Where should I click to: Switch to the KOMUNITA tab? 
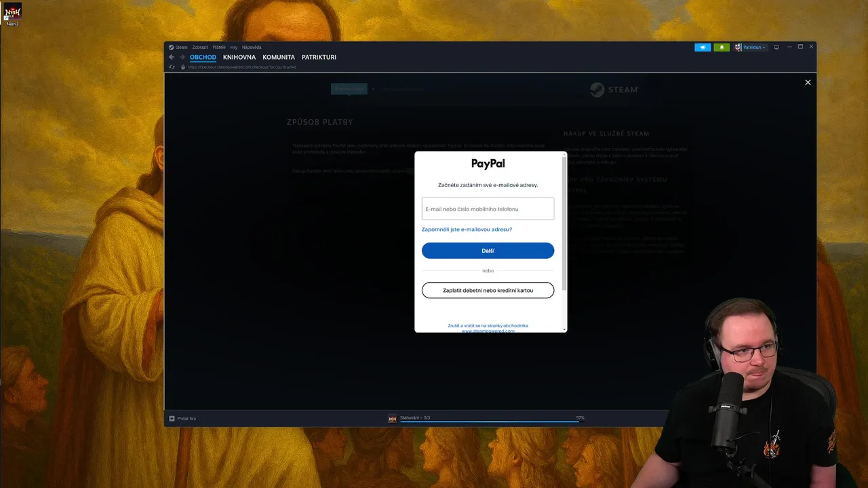tap(279, 57)
